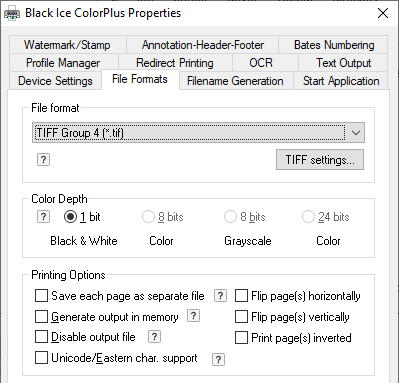
Task: Expand the File format dropdown arrow
Action: click(x=356, y=133)
